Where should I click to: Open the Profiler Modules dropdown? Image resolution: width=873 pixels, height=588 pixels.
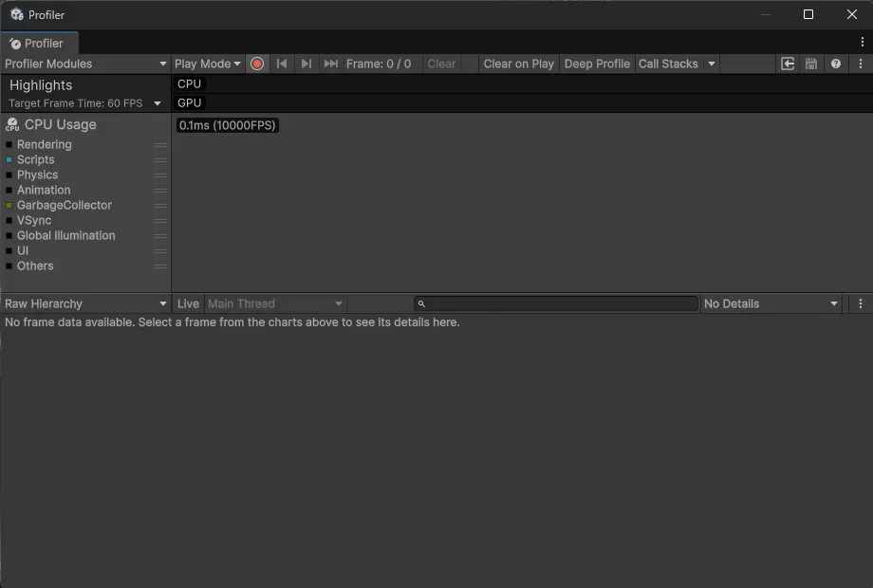[85, 64]
